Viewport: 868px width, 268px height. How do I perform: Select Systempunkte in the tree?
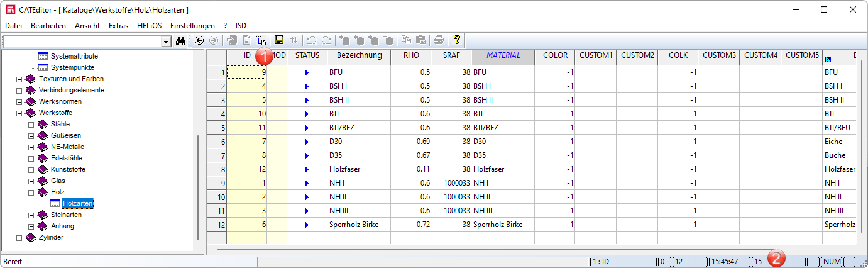pyautogui.click(x=72, y=67)
